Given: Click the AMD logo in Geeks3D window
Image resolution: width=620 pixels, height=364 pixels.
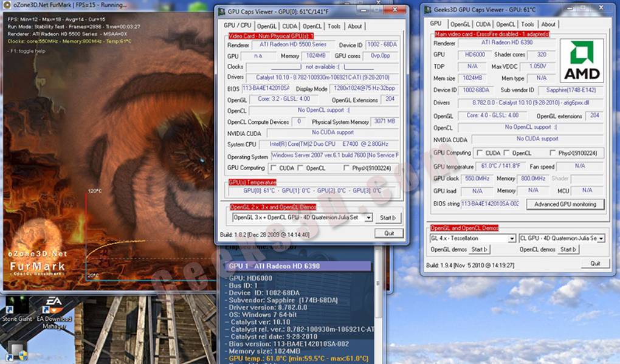Looking at the screenshot, I should click(581, 60).
